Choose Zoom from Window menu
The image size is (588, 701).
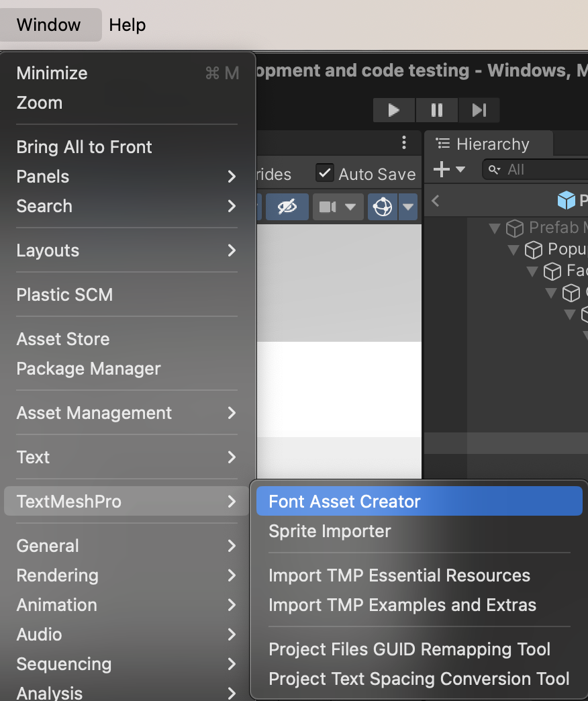[x=128, y=103]
